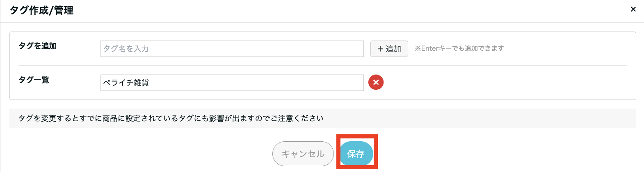Viewport: 644px width, 172px height.
Task: Add a tag via the 追加 button
Action: [389, 49]
